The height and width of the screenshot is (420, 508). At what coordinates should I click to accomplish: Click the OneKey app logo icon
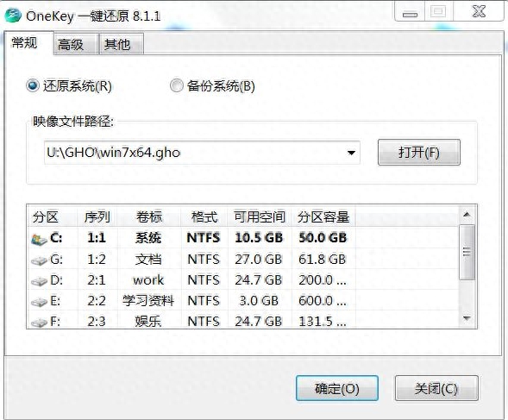click(x=13, y=16)
